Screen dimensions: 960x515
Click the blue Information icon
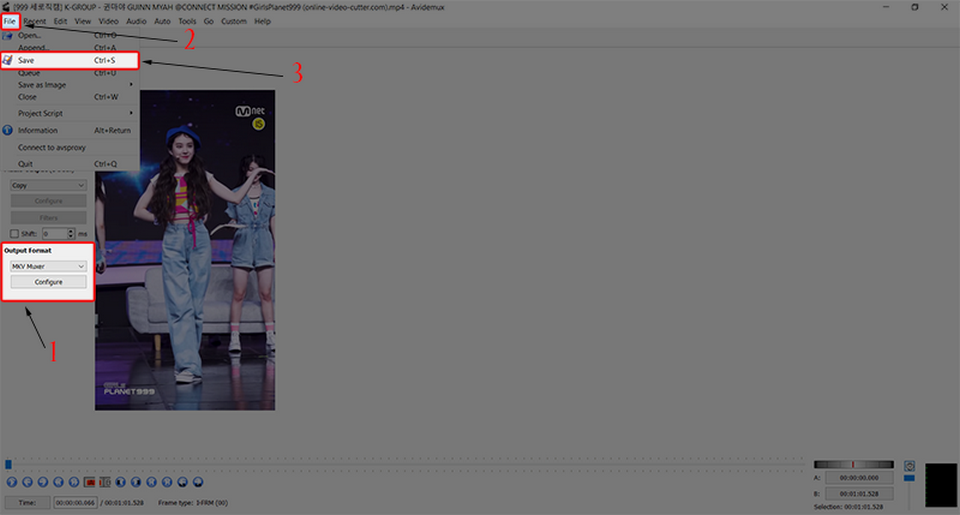tap(7, 130)
